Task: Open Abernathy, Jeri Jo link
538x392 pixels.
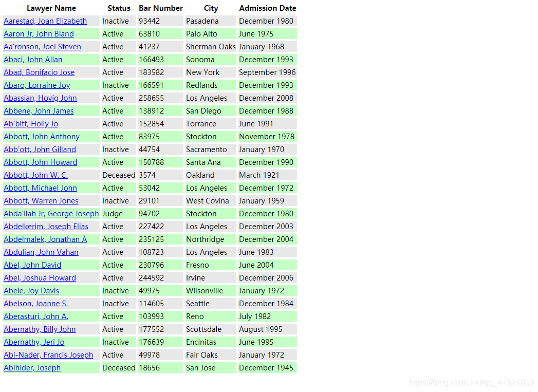Action: click(x=34, y=342)
